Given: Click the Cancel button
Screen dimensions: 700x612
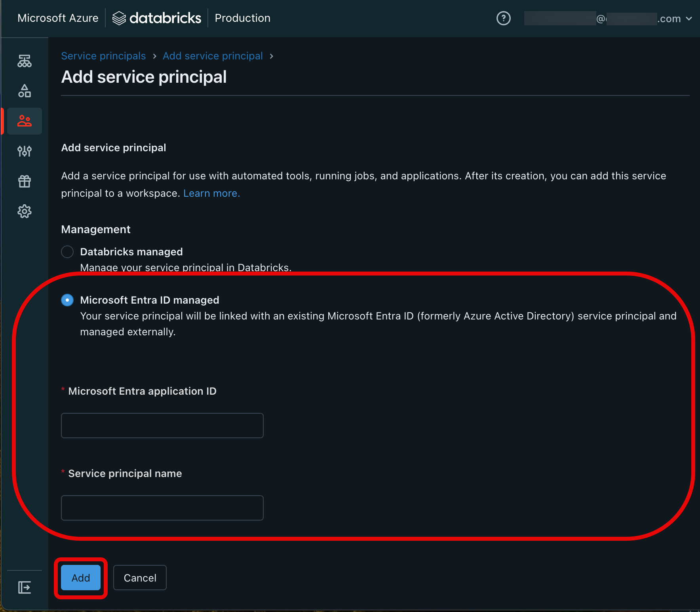Looking at the screenshot, I should pos(140,578).
